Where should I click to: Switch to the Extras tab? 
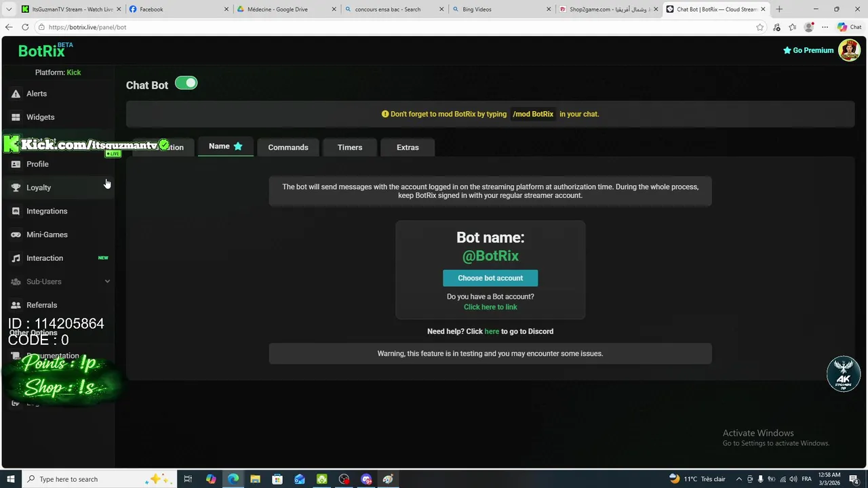coord(408,147)
